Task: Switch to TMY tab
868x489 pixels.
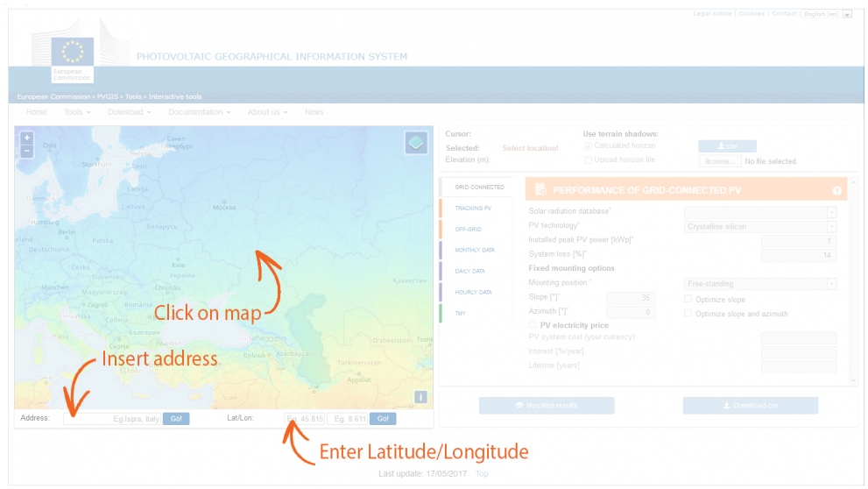Action: click(460, 314)
